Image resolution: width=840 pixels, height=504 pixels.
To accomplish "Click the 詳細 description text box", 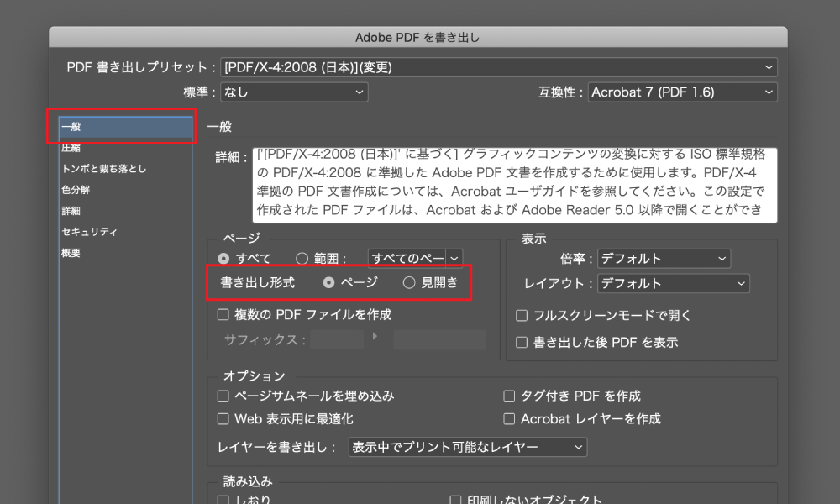I will click(x=515, y=185).
